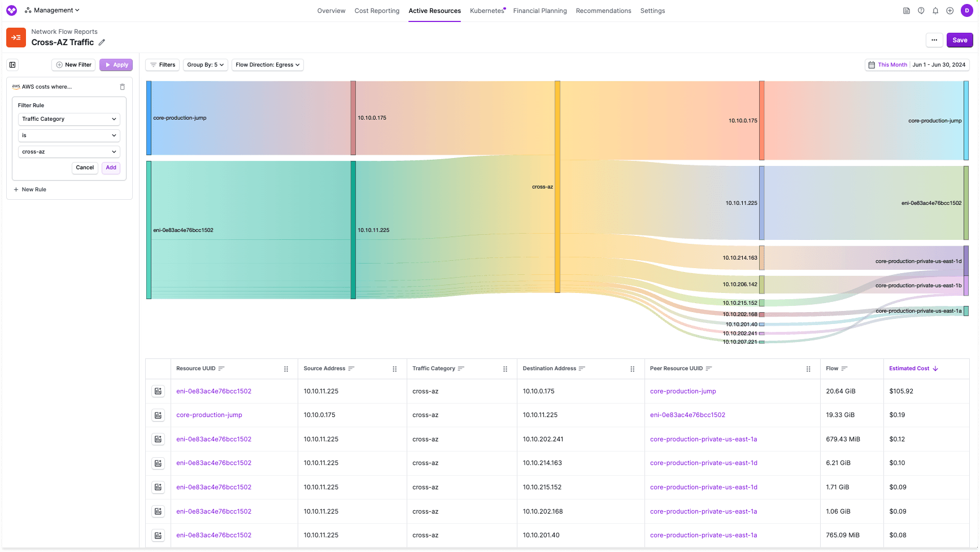Viewport: 980px width, 552px height.
Task: Sort the table by Estimated Cost arrow
Action: 936,368
